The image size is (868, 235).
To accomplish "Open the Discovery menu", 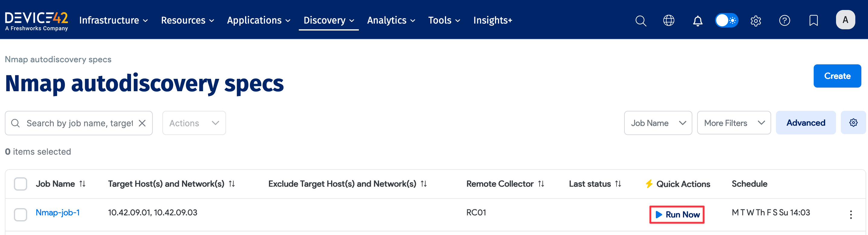I will coord(328,21).
